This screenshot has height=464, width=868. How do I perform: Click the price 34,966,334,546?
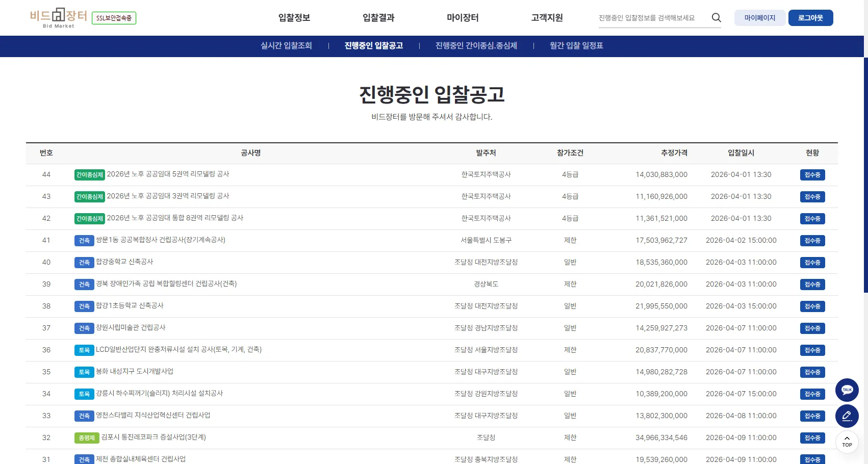[661, 438]
